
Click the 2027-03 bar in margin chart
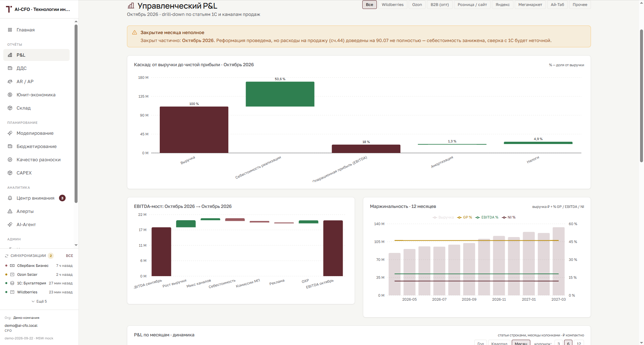coord(558,261)
